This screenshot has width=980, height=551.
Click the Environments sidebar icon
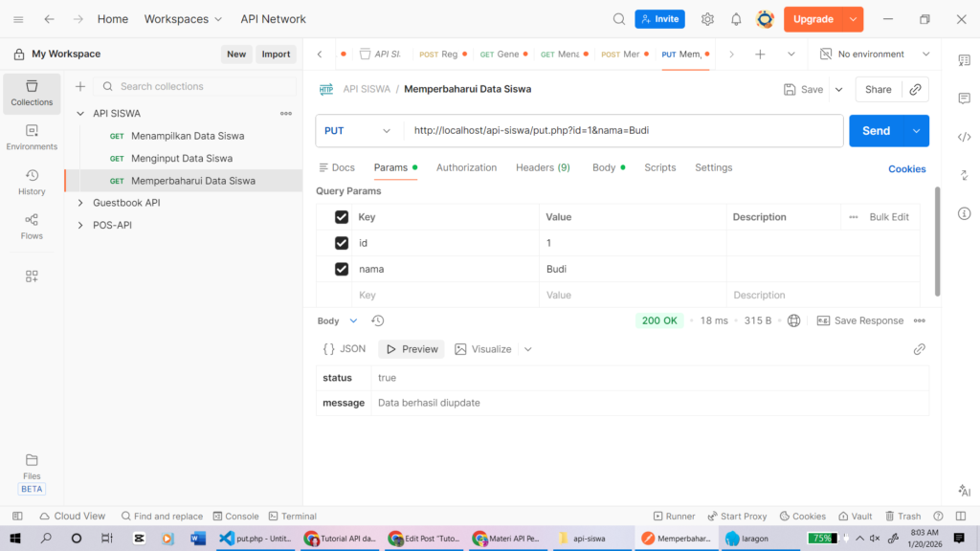(32, 137)
